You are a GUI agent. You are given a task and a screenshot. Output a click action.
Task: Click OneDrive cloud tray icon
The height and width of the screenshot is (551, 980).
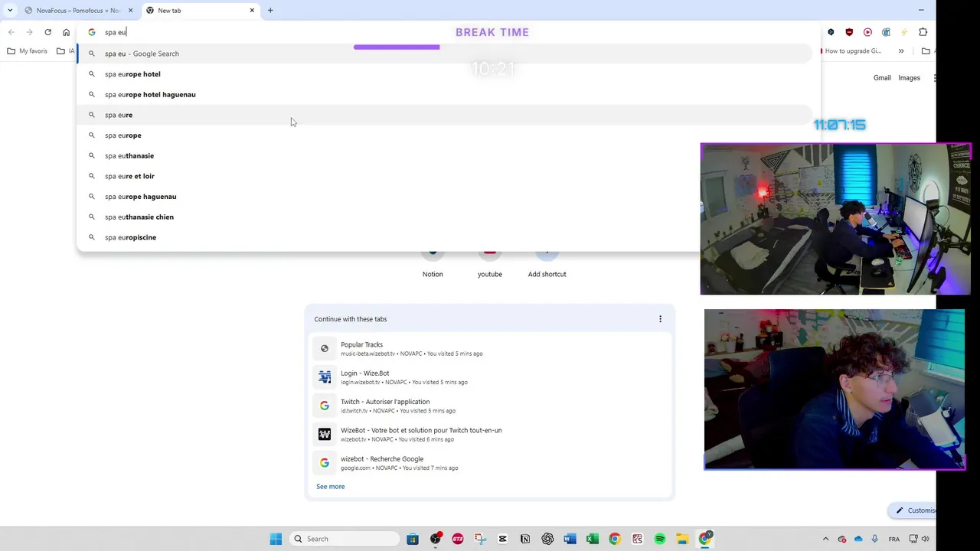click(858, 539)
